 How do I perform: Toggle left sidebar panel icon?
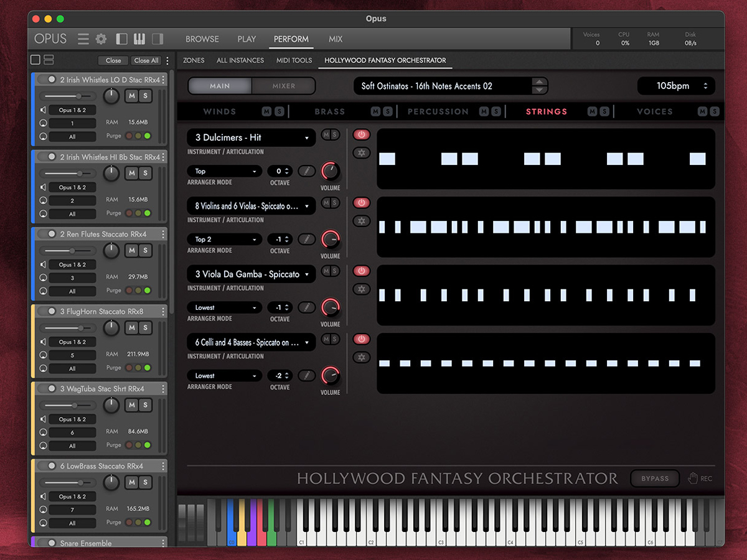tap(122, 39)
